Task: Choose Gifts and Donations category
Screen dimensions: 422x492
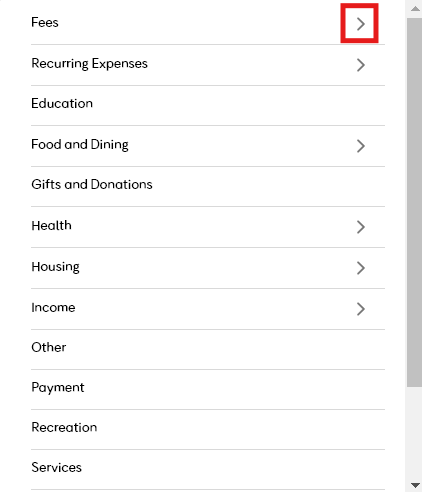Action: (92, 184)
